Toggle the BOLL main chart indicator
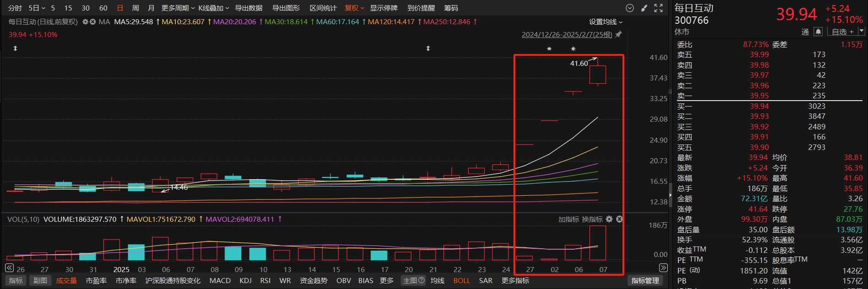868x289 pixels. 461,280
